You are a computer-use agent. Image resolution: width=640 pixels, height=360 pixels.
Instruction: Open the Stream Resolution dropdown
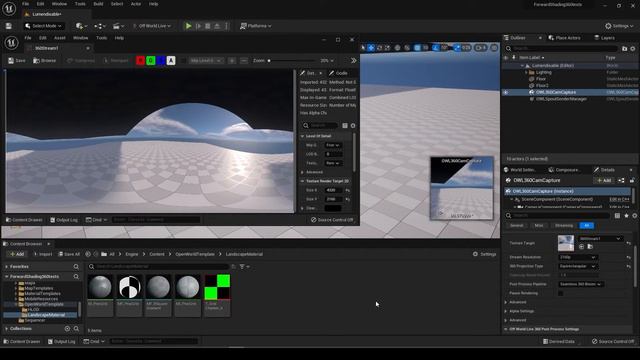(x=578, y=257)
